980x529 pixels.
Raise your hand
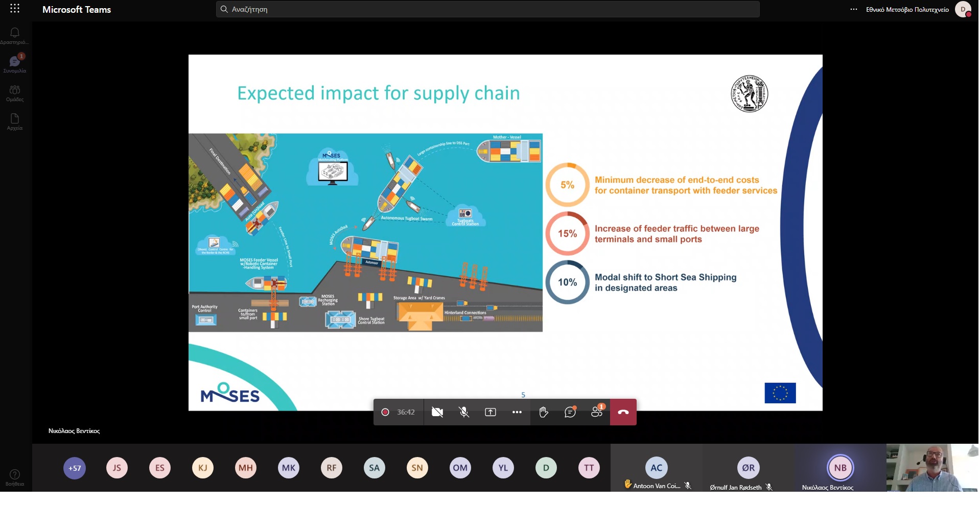[544, 412]
